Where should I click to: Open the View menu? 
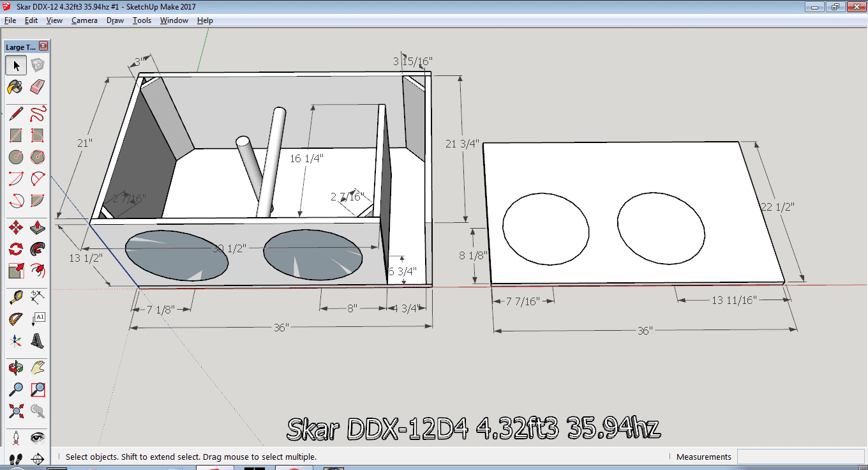click(x=54, y=20)
